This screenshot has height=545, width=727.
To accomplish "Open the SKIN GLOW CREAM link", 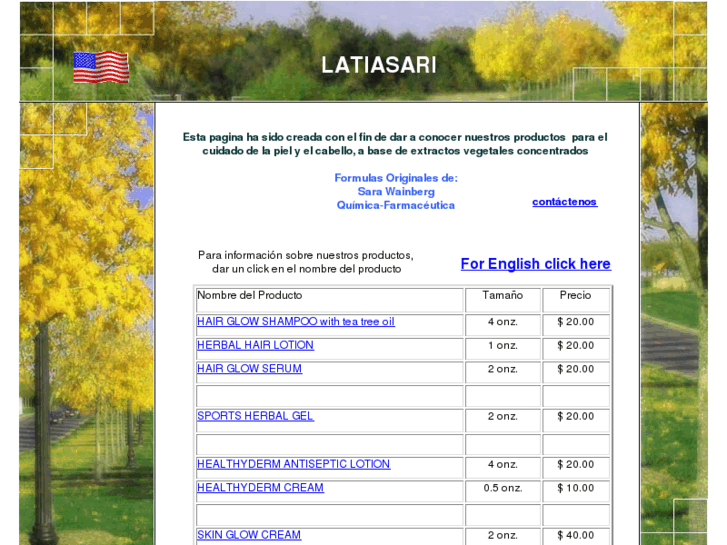I will (x=249, y=535).
